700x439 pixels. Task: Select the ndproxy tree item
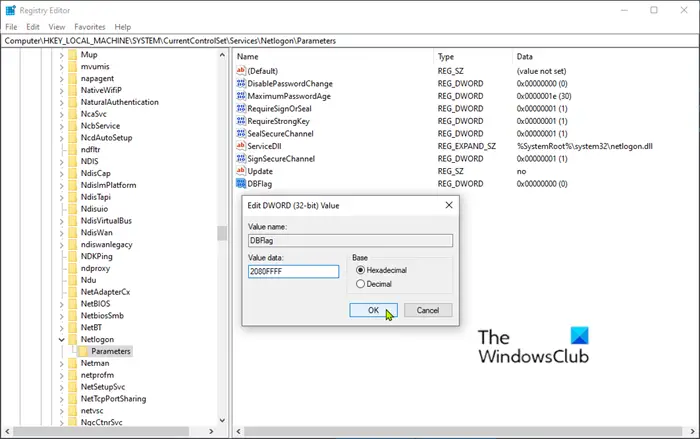pos(95,268)
